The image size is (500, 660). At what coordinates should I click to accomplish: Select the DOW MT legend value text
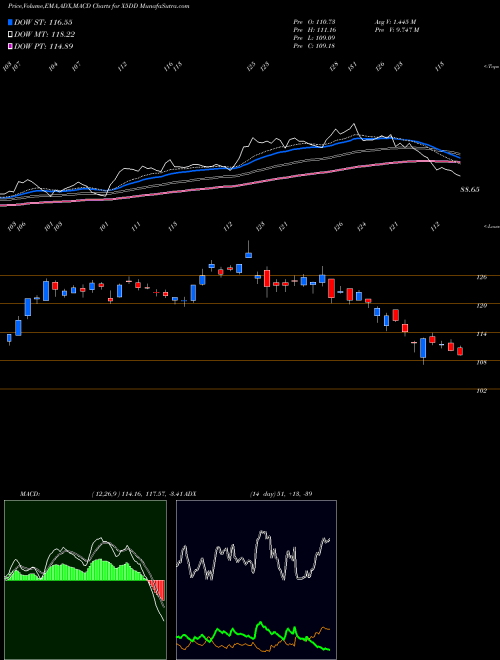point(62,35)
